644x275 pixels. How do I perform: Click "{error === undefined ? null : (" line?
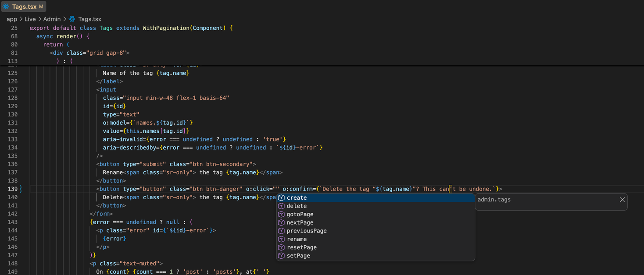pos(141,223)
